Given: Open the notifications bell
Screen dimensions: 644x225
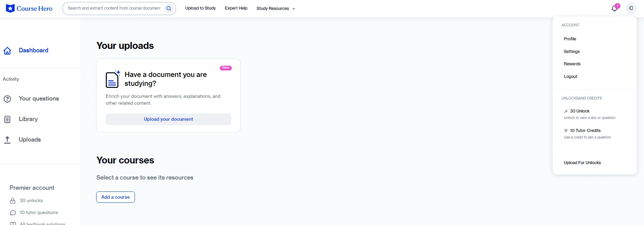Looking at the screenshot, I should pyautogui.click(x=615, y=8).
